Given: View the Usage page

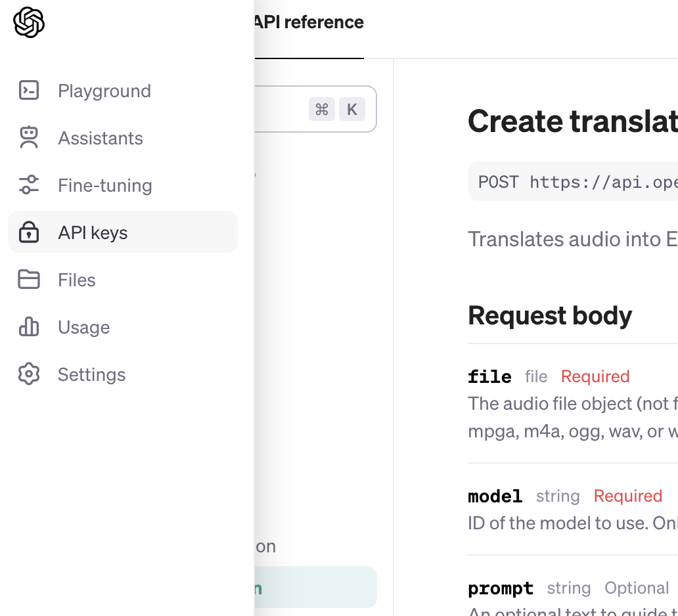Looking at the screenshot, I should pos(123,327).
